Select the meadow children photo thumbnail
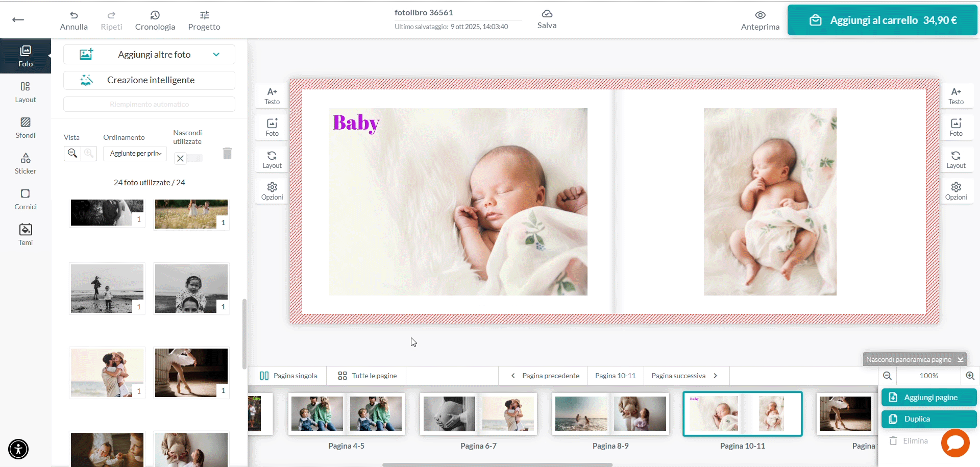Image resolution: width=980 pixels, height=467 pixels. tap(191, 214)
